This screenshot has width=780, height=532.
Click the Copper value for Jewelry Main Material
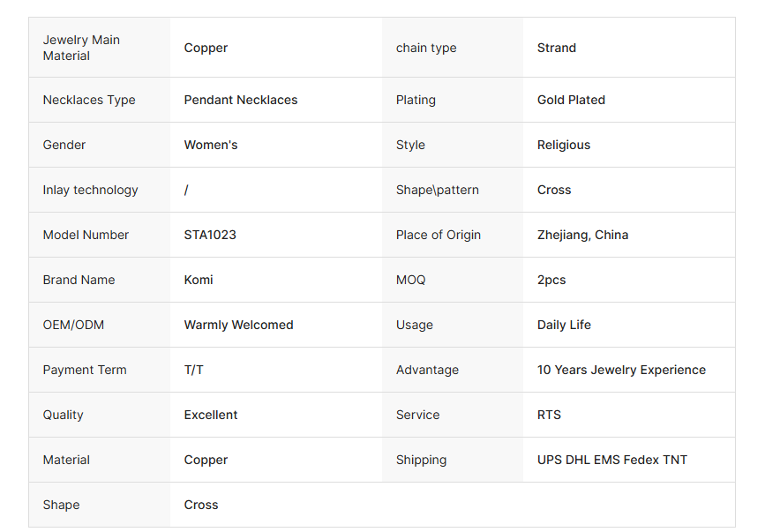tap(206, 48)
